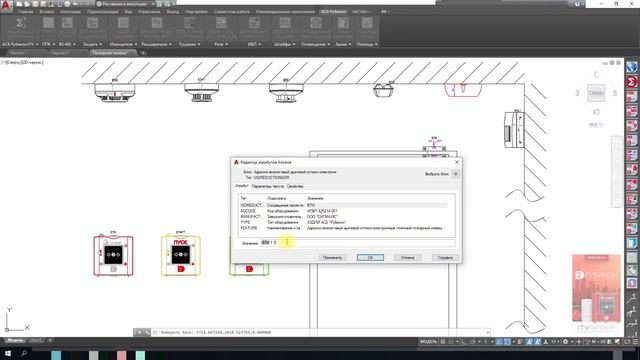640x360 pixels.
Task: Select the TYPE attribute row
Action: point(343,222)
